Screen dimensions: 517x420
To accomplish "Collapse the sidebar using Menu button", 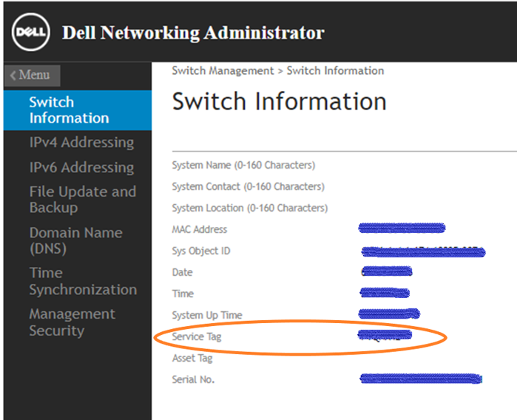I will click(x=32, y=75).
